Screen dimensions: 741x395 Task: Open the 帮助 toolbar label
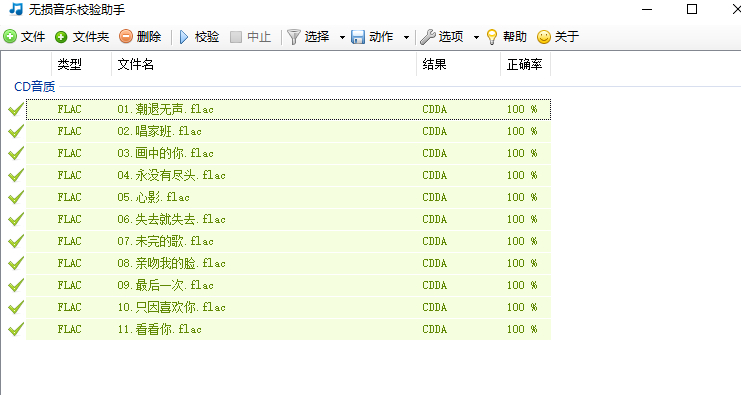tap(515, 37)
